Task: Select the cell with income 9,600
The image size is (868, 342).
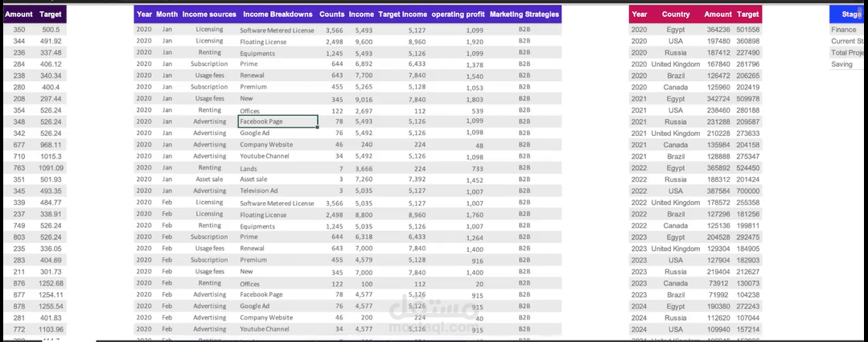Action: pos(364,42)
